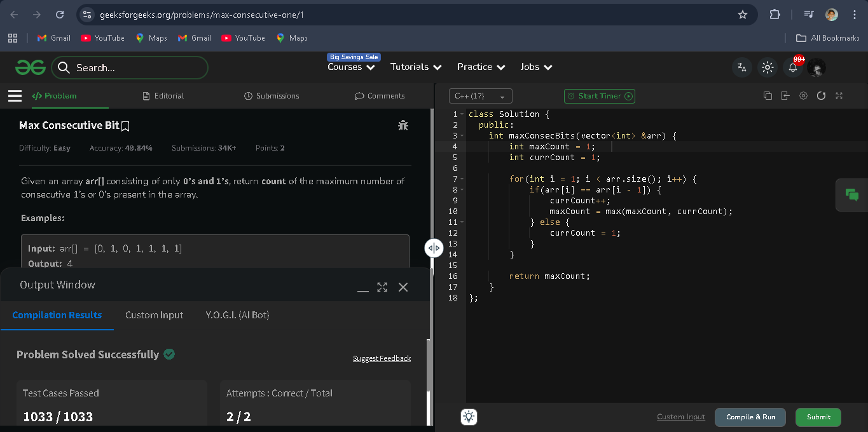Open the notifications bell
This screenshot has width=868, height=432.
(792, 67)
